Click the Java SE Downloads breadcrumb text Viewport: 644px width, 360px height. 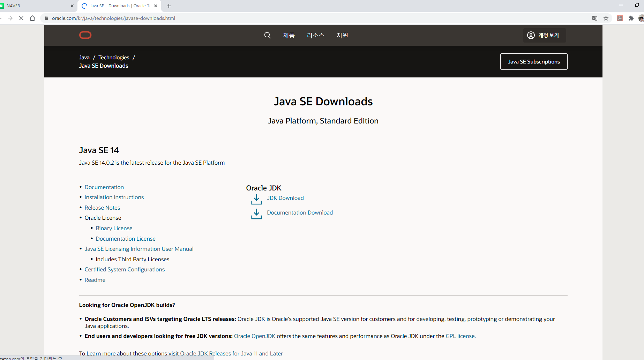click(104, 66)
